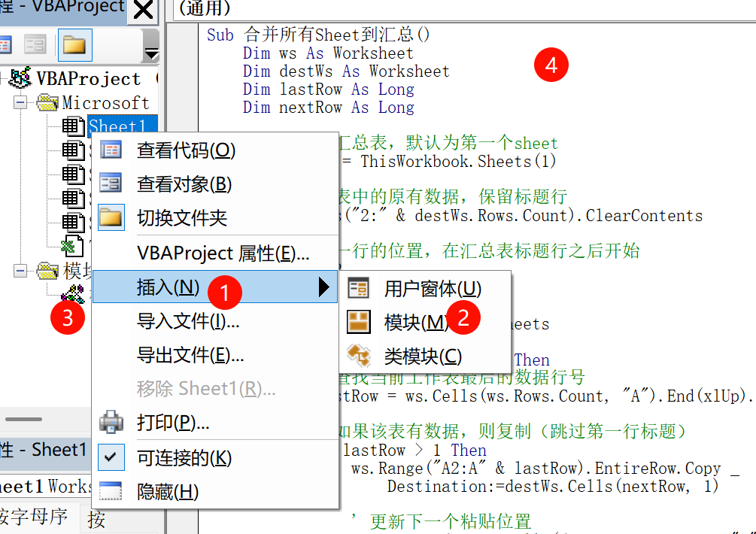Image resolution: width=756 pixels, height=534 pixels.
Task: Select the VBAProject root node
Action: pos(89,78)
